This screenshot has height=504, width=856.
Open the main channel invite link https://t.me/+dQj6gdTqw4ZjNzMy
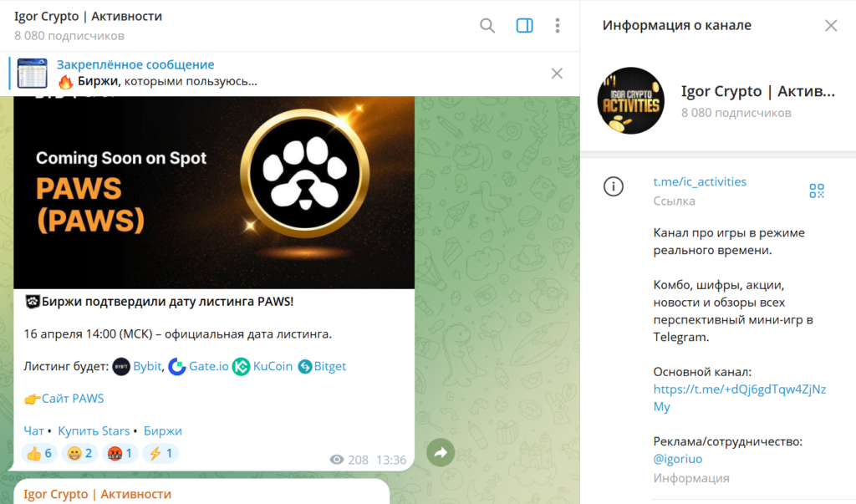[x=740, y=398]
